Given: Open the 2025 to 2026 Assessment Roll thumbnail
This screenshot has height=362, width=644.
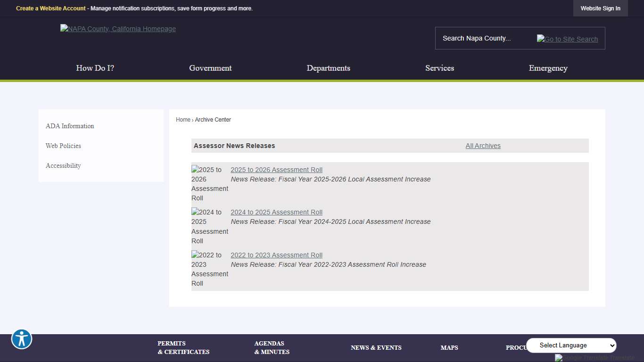Looking at the screenshot, I should click(209, 183).
